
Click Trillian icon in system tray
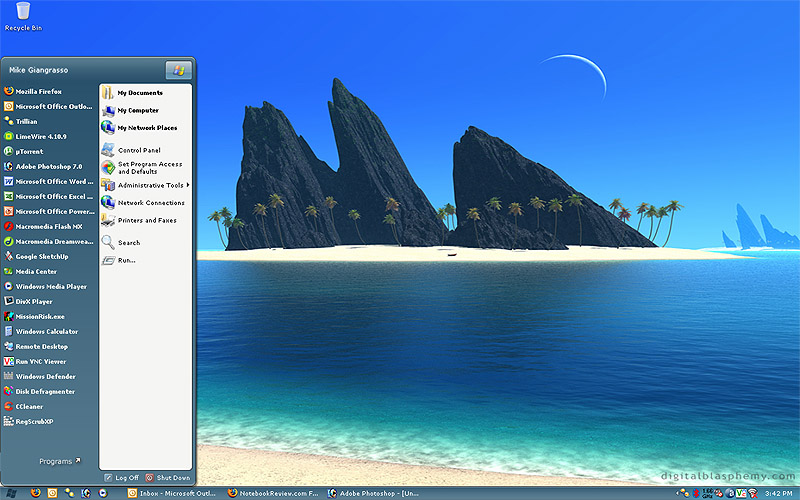(685, 493)
